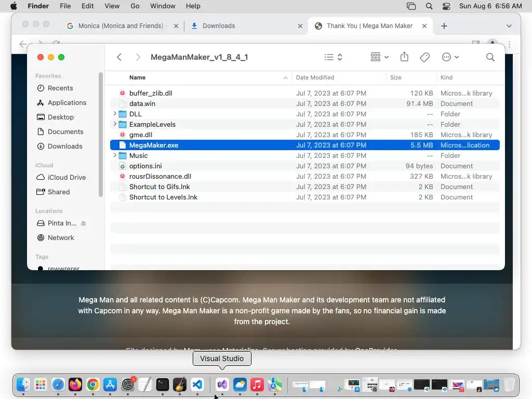The image size is (532, 399).
Task: Open the More actions ellipsis menu
Action: (x=450, y=57)
